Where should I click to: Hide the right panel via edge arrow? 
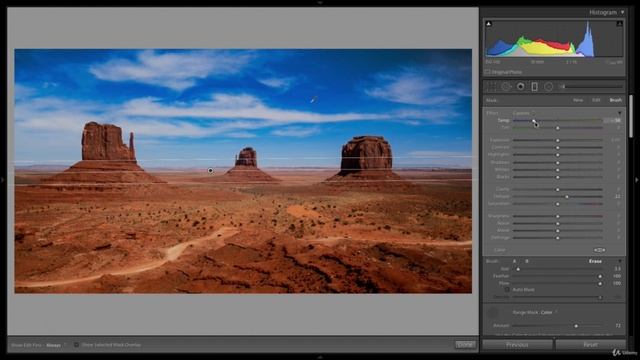click(x=636, y=180)
